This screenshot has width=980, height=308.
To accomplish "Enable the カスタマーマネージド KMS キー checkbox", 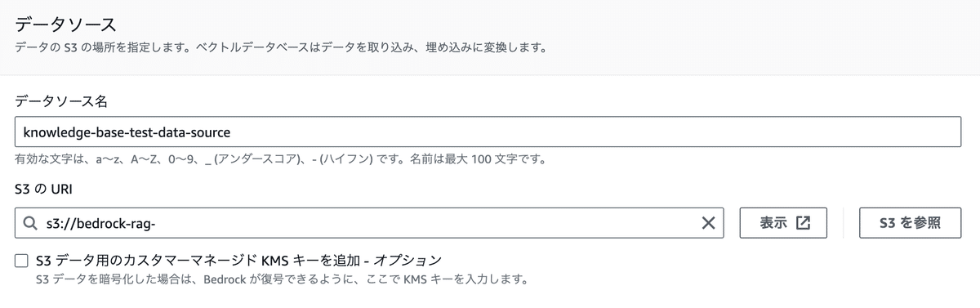I will coord(21,261).
